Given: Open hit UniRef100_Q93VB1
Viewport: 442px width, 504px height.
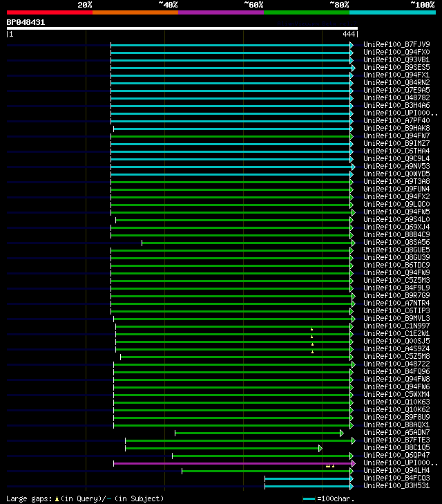Looking at the screenshot, I should coord(396,59).
